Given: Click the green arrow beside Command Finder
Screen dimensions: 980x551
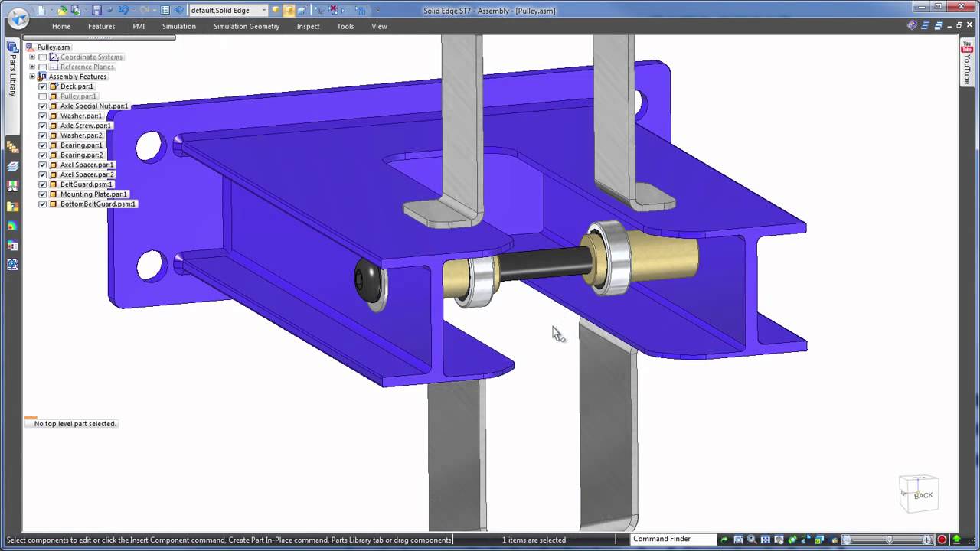Looking at the screenshot, I should coord(724,540).
